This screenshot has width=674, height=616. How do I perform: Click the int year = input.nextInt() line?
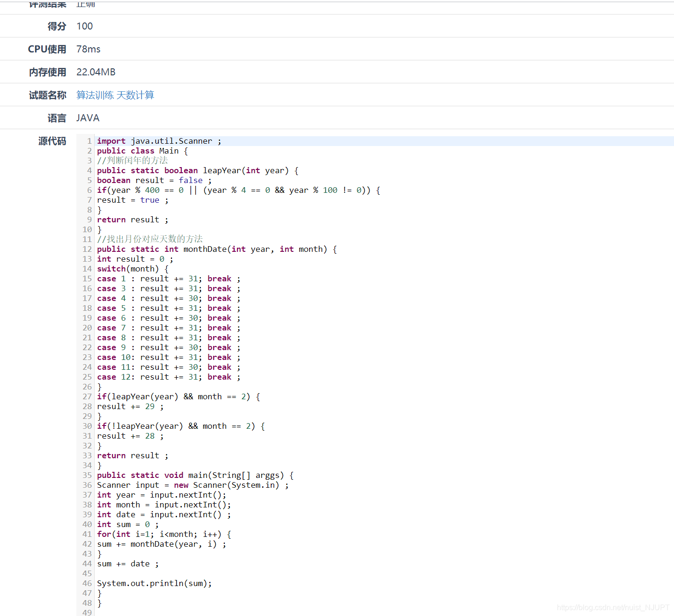tap(162, 495)
